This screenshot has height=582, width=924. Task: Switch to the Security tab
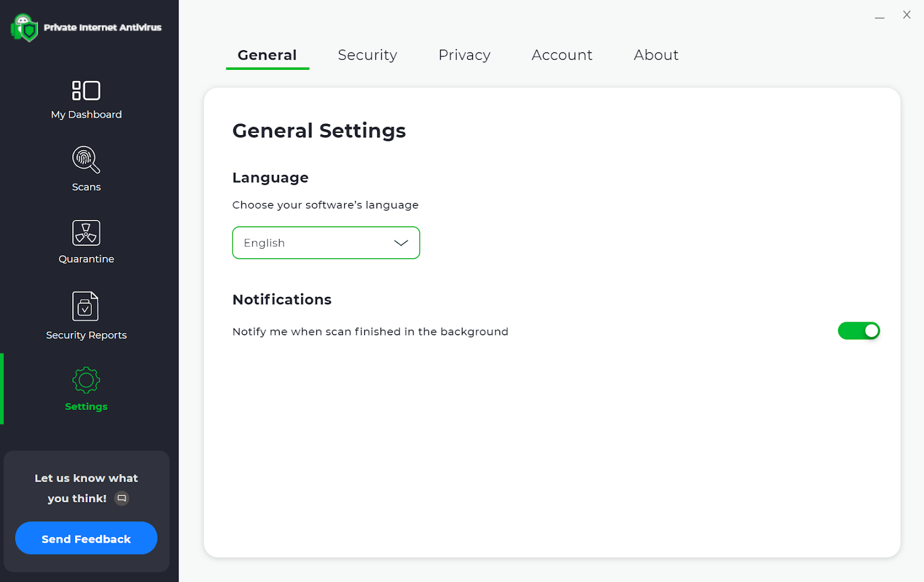[367, 55]
